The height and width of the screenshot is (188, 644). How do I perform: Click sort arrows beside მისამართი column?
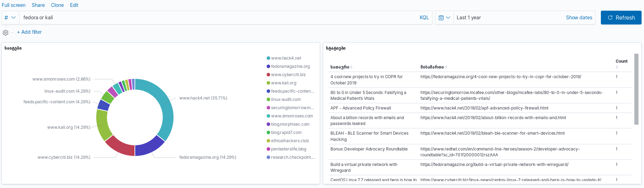click(446, 67)
